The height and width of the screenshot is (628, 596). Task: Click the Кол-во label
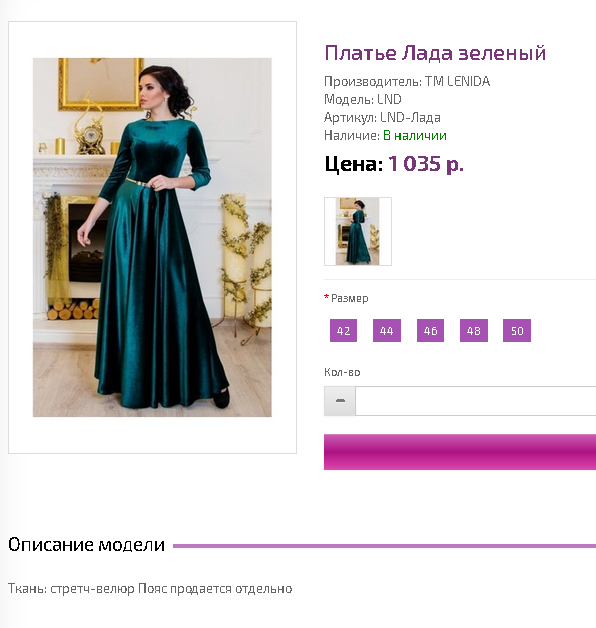(342, 372)
